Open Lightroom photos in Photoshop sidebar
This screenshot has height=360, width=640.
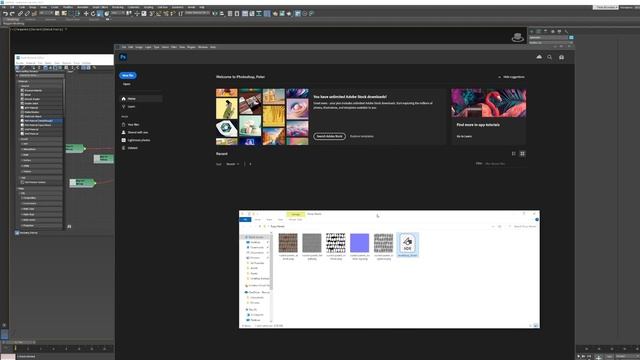pyautogui.click(x=138, y=140)
